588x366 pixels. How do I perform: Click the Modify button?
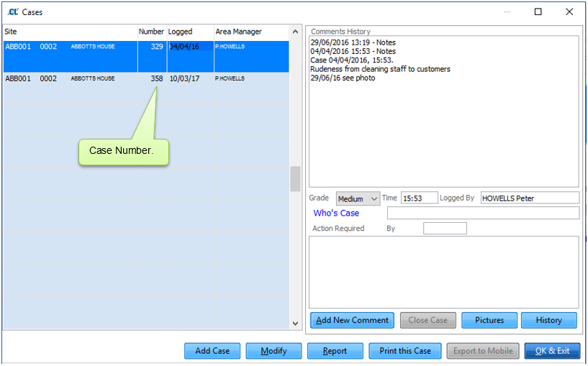273,351
